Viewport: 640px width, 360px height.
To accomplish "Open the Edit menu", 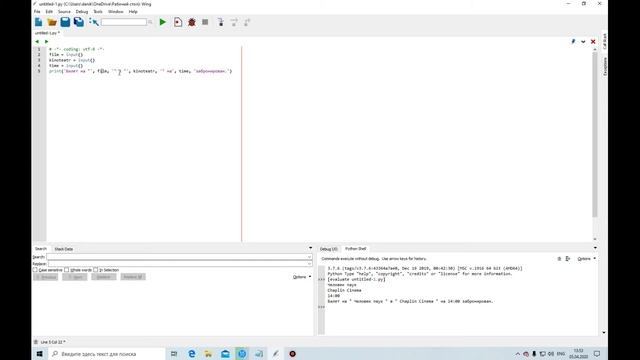I will click(49, 12).
